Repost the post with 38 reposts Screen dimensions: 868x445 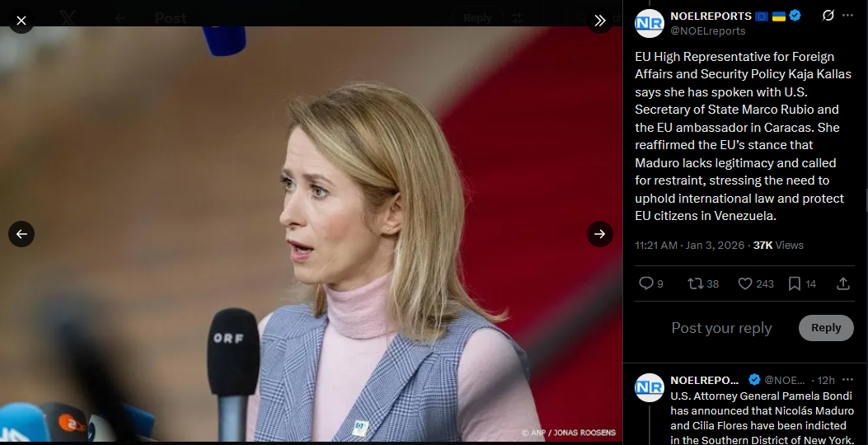pyautogui.click(x=703, y=284)
